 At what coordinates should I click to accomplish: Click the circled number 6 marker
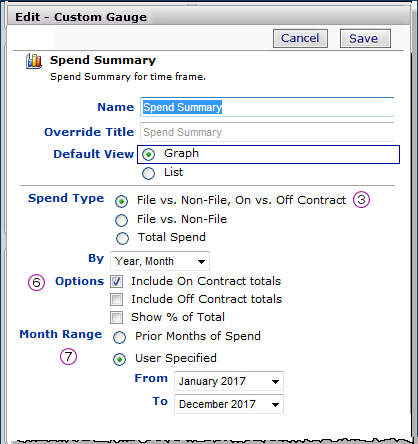36,282
